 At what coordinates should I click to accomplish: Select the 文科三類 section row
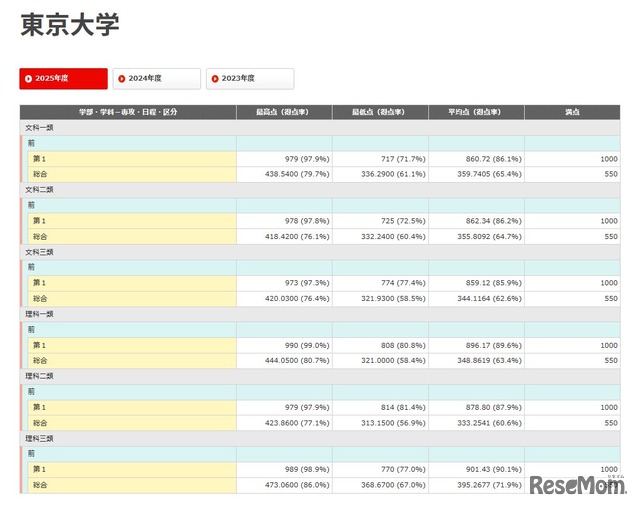point(320,252)
